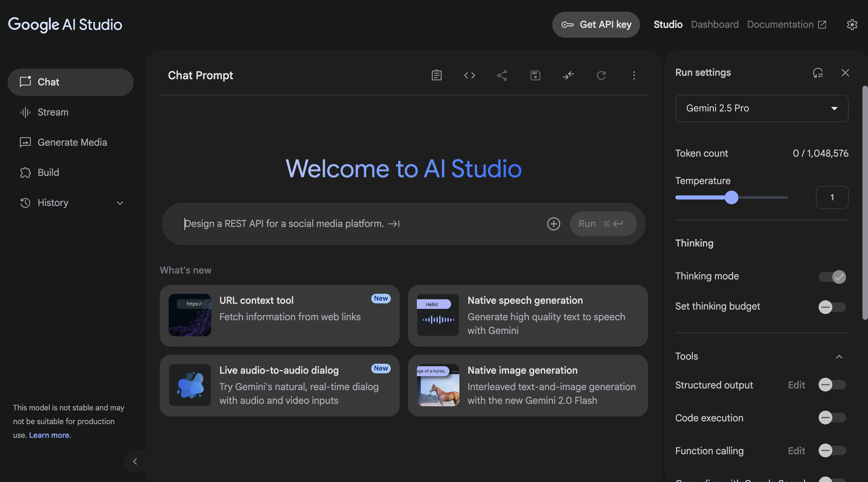Viewport: 868px width, 482px height.
Task: Click the Native speech generation title
Action: (x=525, y=300)
